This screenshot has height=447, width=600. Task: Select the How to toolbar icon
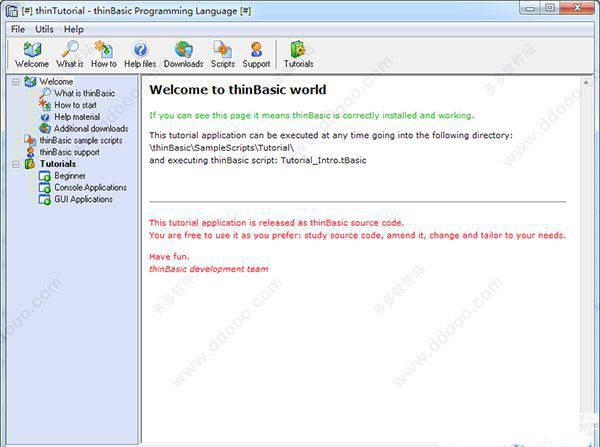tap(104, 49)
